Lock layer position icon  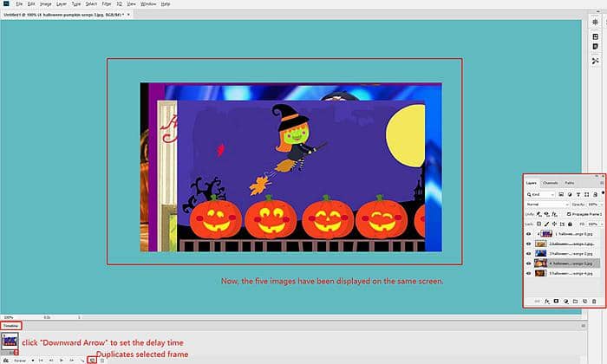pyautogui.click(x=554, y=224)
